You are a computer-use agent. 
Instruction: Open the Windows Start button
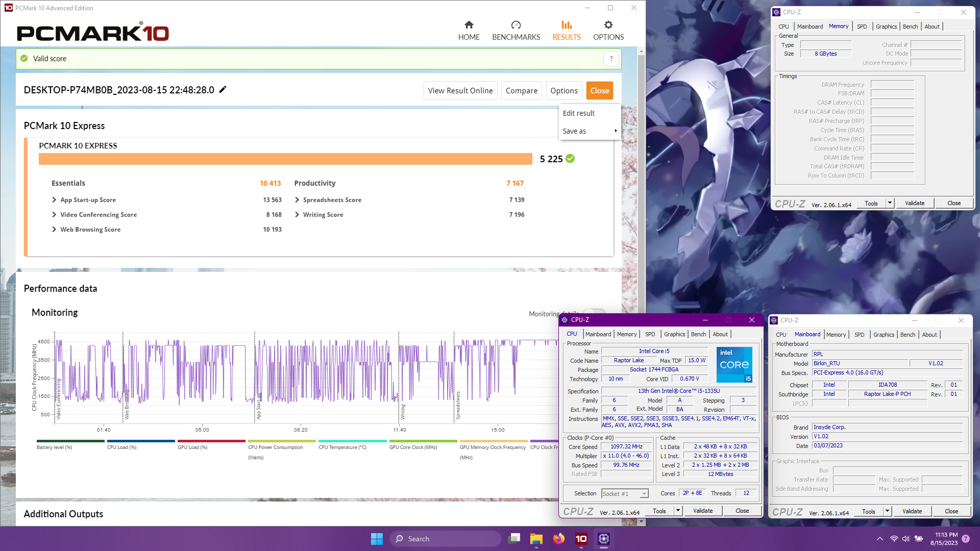pyautogui.click(x=377, y=539)
